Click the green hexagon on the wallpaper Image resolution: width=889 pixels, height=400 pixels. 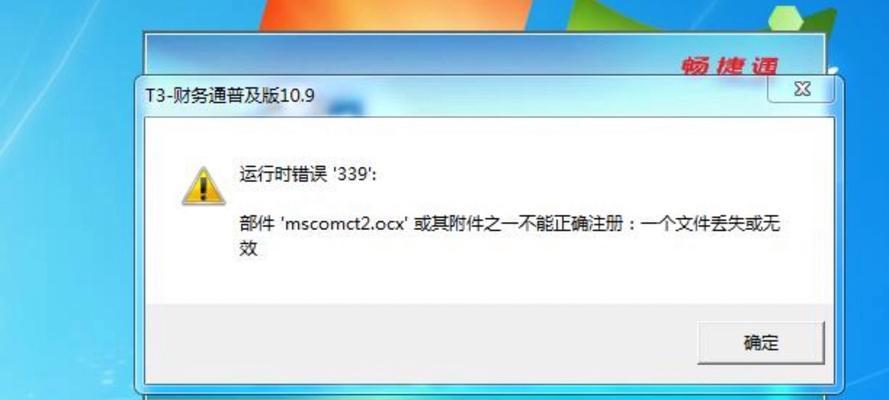coord(786,18)
